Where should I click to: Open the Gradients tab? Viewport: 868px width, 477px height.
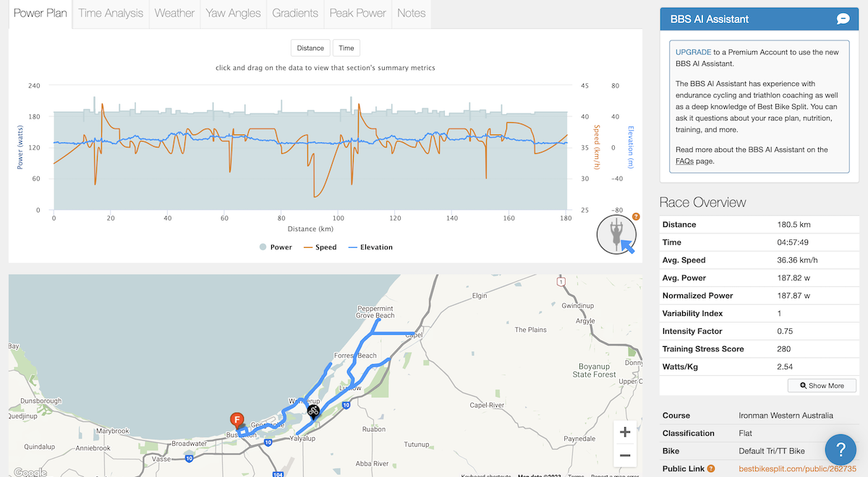pos(295,13)
